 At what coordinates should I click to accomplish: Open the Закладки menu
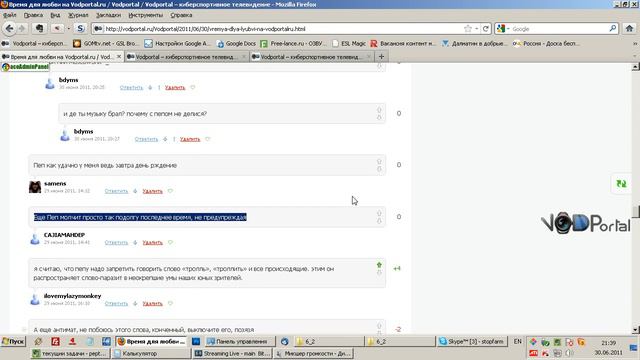tap(108, 15)
